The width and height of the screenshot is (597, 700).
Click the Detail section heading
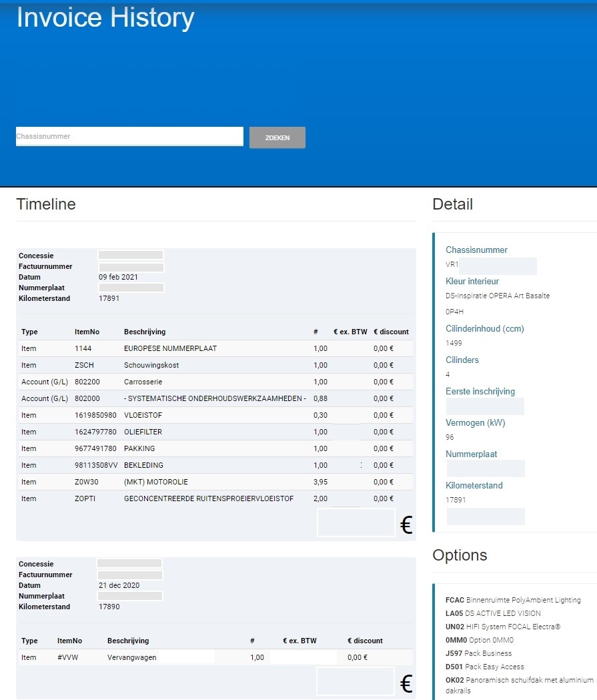452,204
